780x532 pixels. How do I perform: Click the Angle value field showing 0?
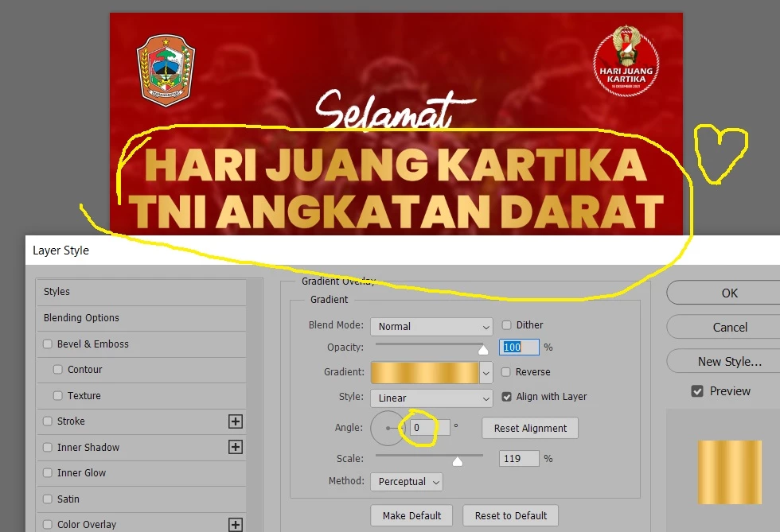[430, 428]
